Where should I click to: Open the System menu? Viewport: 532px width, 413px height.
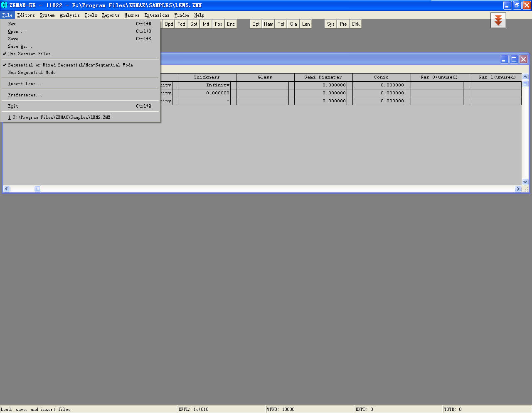tap(47, 15)
